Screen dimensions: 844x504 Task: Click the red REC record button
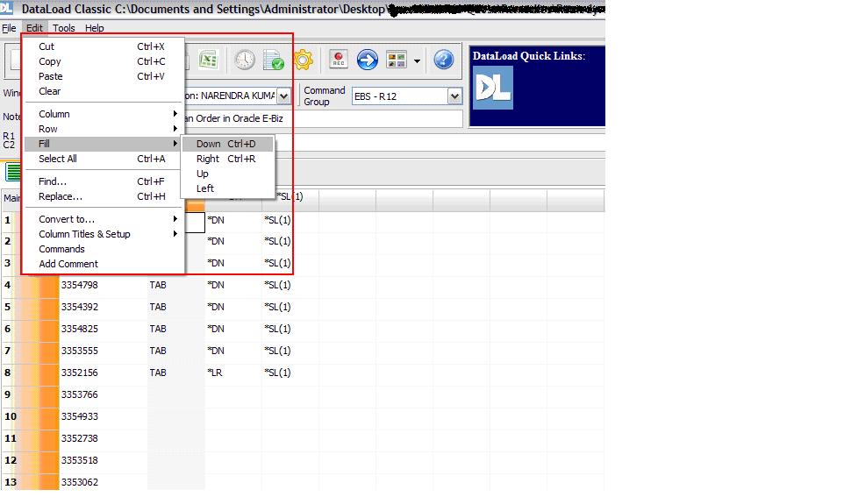coord(339,60)
